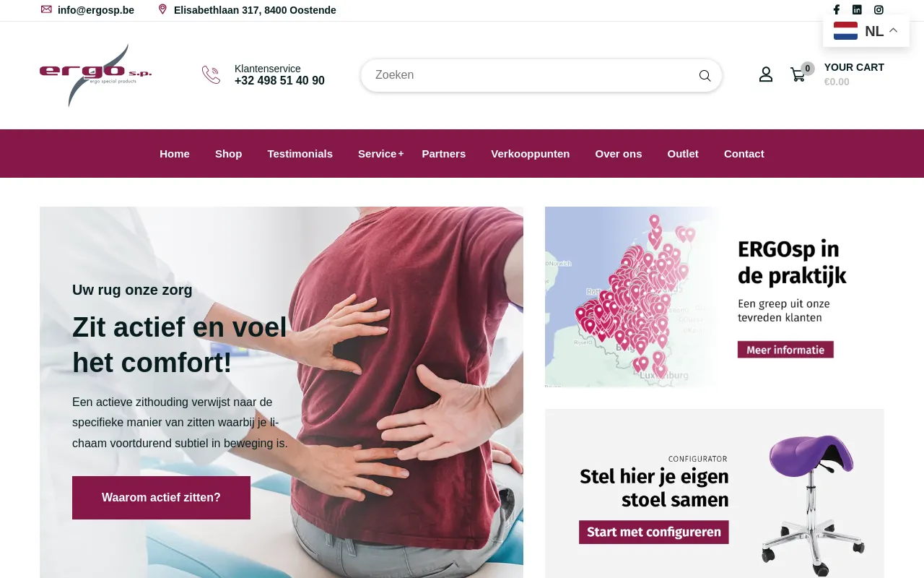Viewport: 924px width, 578px height.
Task: Expand the NL language selector
Action: [866, 31]
